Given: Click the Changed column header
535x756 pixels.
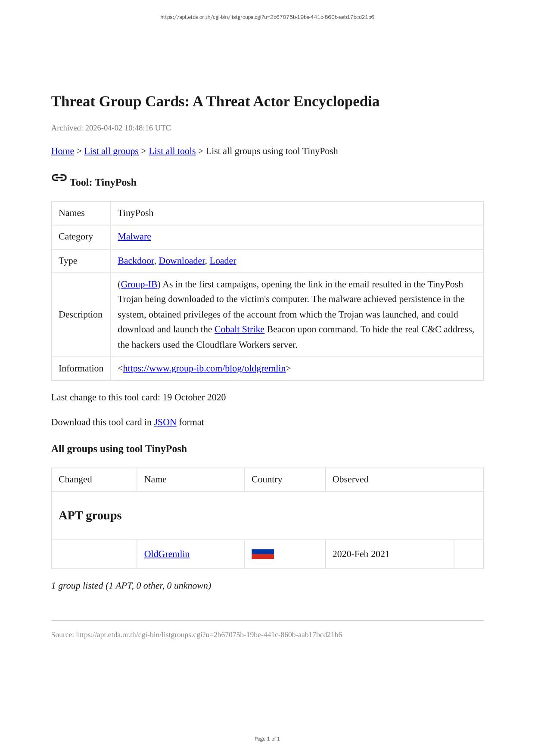Looking at the screenshot, I should tap(75, 479).
